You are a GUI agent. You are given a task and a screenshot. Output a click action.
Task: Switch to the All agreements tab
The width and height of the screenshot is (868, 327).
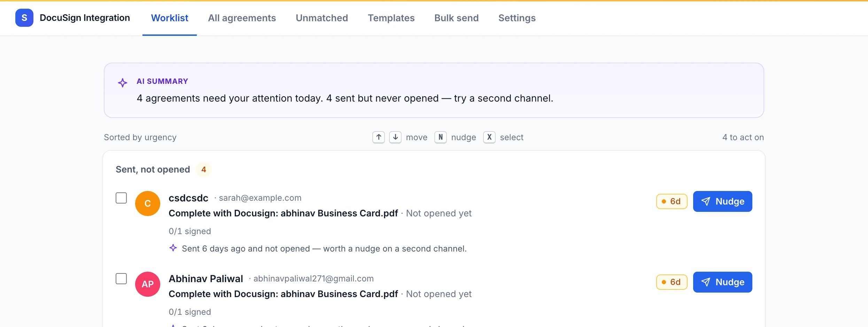[x=242, y=18]
